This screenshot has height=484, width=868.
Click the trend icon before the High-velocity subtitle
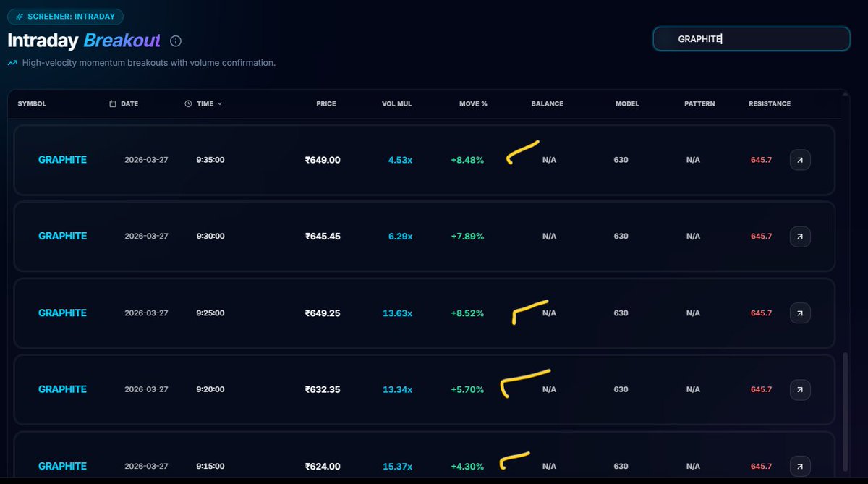click(x=12, y=63)
